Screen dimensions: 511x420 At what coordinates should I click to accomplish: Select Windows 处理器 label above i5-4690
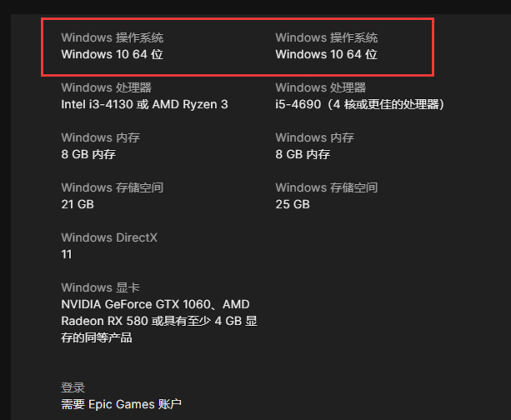pos(320,87)
